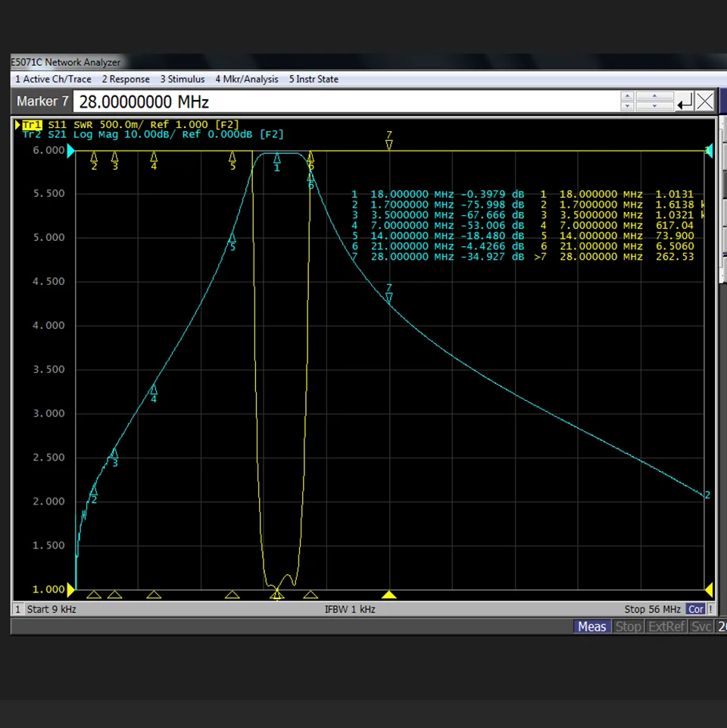Viewport: 727px width, 728px height.
Task: Click the 73.900 SWR readout value
Action: click(x=675, y=236)
